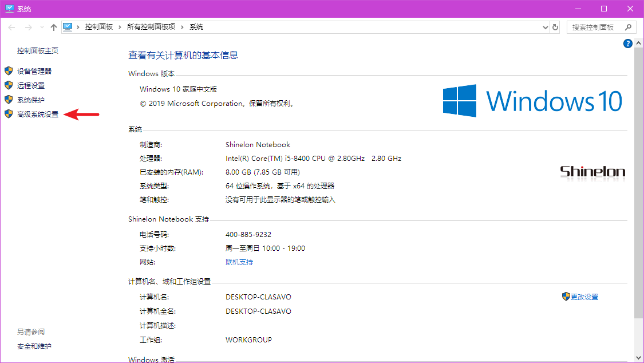
Task: Expand chevron after 控制面板 breadcrumb
Action: pos(120,27)
